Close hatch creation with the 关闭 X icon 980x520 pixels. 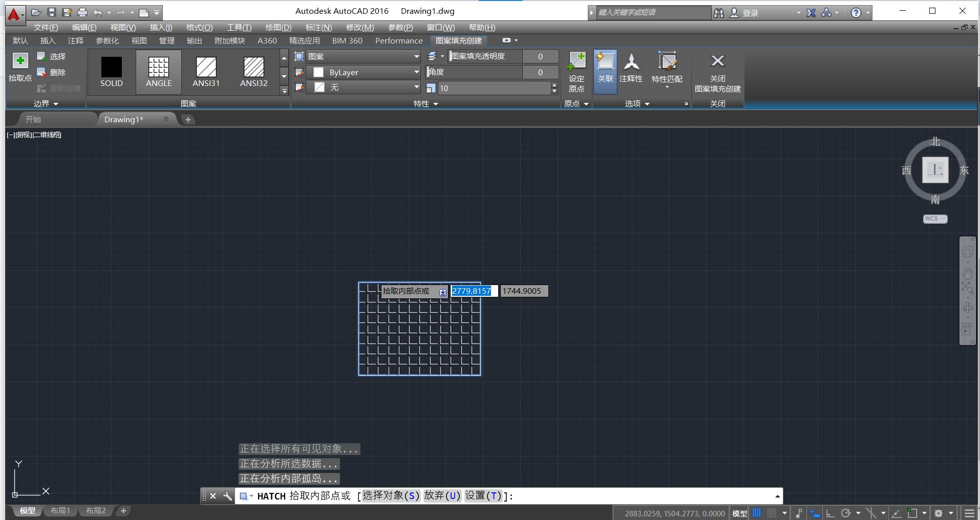(x=717, y=61)
